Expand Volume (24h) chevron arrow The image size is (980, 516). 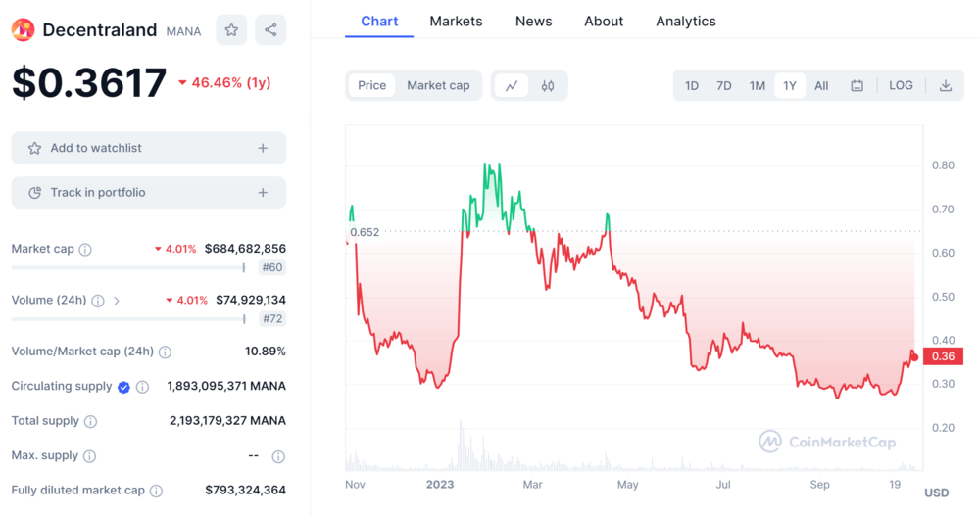[x=117, y=301]
